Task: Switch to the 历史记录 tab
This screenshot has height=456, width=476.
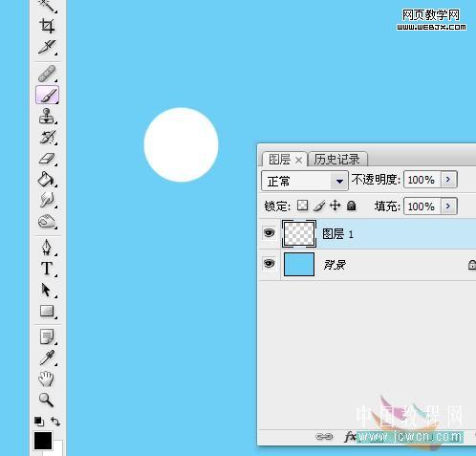Action: coord(336,160)
